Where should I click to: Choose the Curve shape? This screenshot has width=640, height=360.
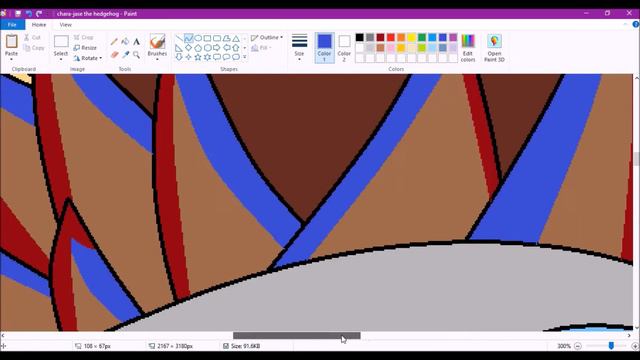point(188,38)
